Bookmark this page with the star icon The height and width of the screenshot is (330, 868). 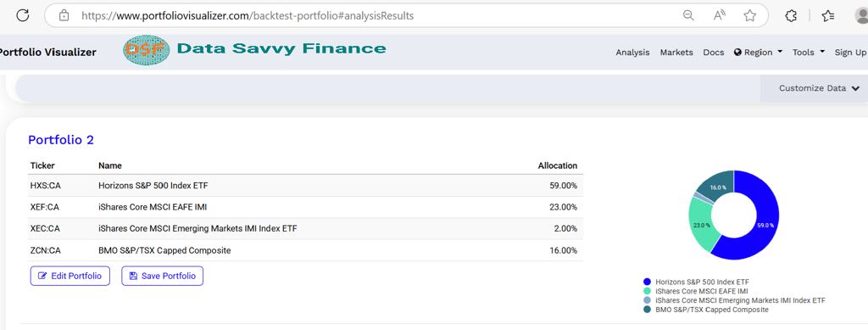coord(750,15)
